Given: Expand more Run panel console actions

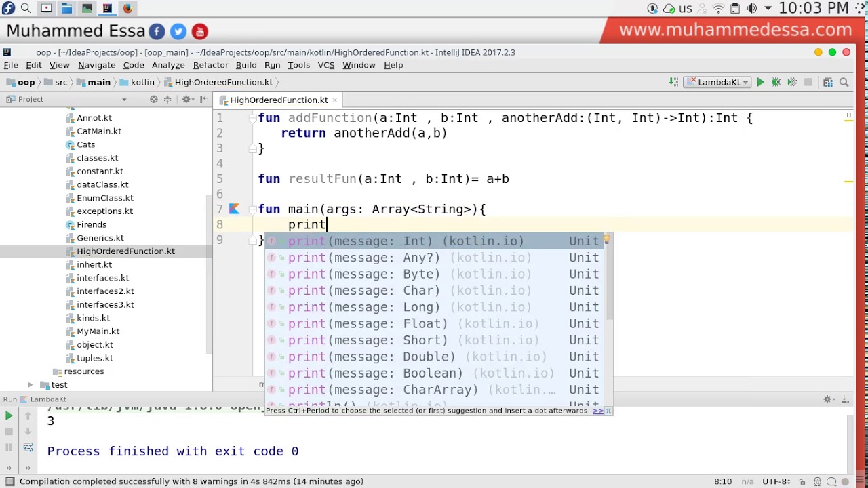Looking at the screenshot, I should [28, 468].
